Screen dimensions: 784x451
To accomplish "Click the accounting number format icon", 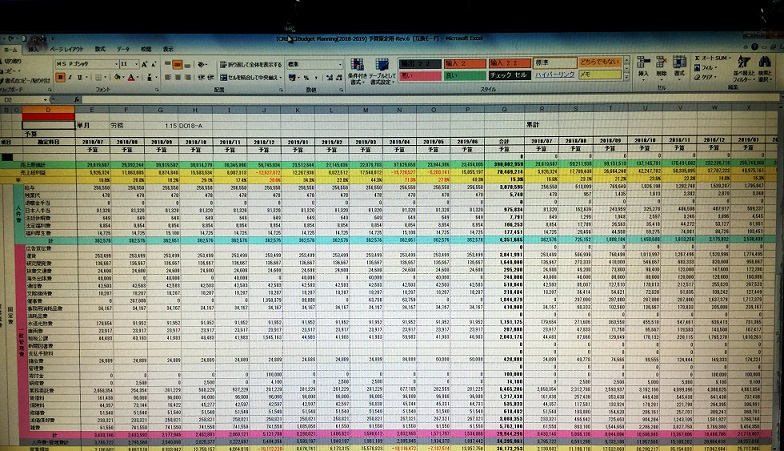I will click(x=293, y=78).
